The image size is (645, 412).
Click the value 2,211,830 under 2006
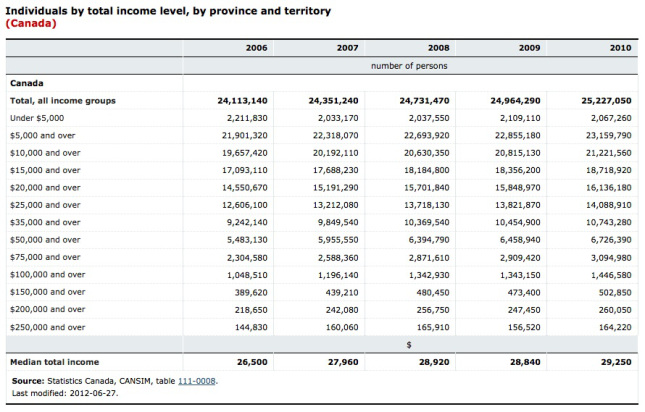(247, 118)
